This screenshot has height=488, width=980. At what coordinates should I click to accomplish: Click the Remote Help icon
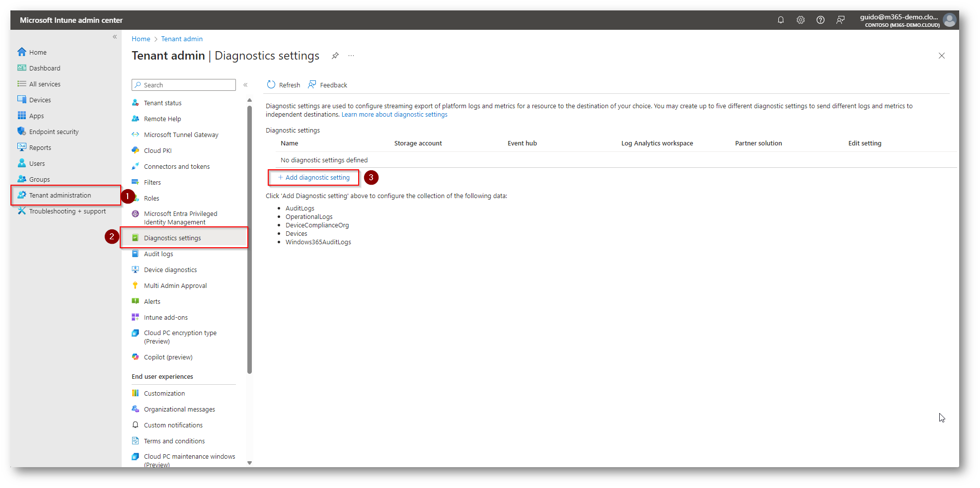pos(135,119)
